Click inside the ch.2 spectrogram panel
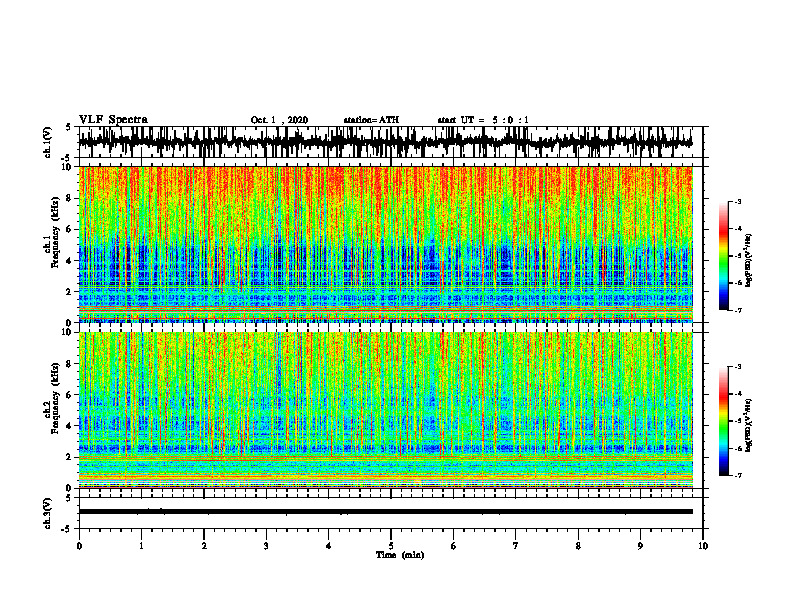The image size is (792, 612). [x=385, y=410]
